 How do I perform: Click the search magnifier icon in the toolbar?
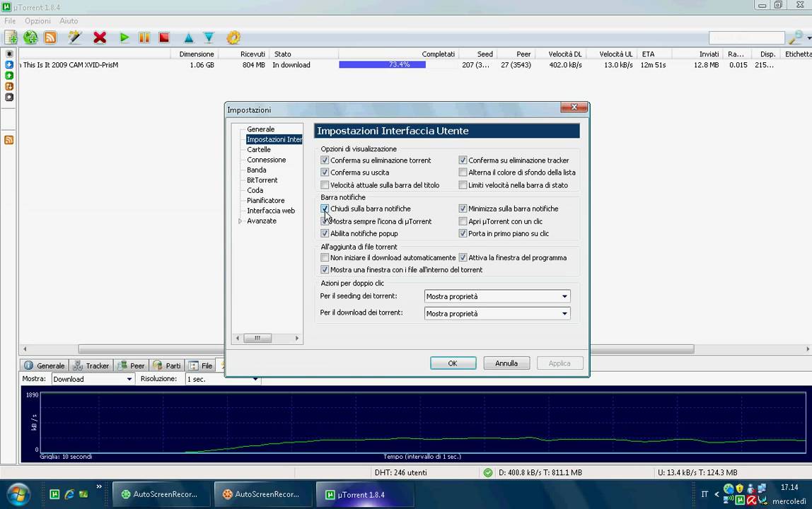click(795, 37)
